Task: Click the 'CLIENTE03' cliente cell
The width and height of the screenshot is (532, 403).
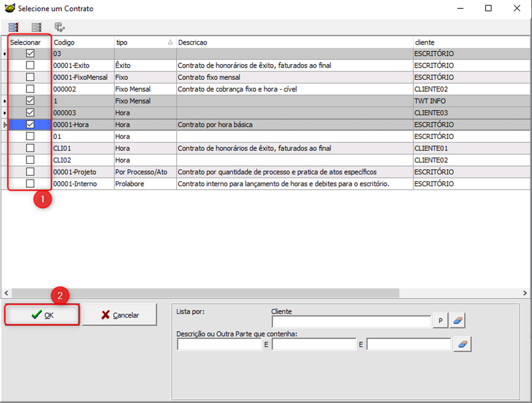Action: click(x=472, y=113)
